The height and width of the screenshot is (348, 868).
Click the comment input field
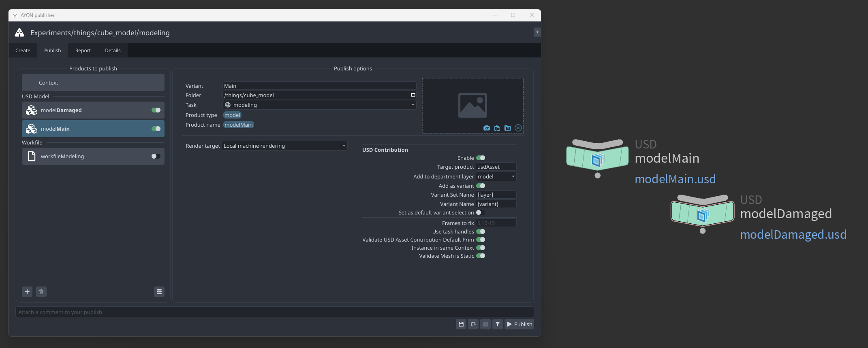274,312
